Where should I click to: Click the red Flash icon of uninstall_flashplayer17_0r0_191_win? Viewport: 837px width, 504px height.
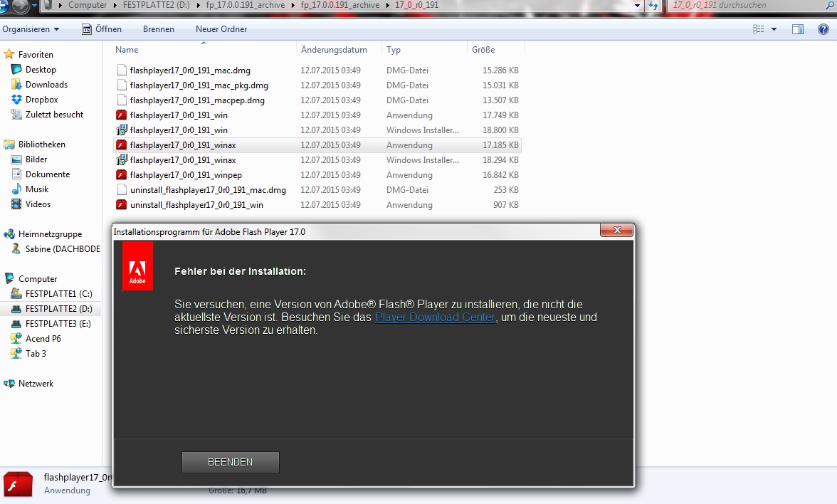tap(122, 204)
